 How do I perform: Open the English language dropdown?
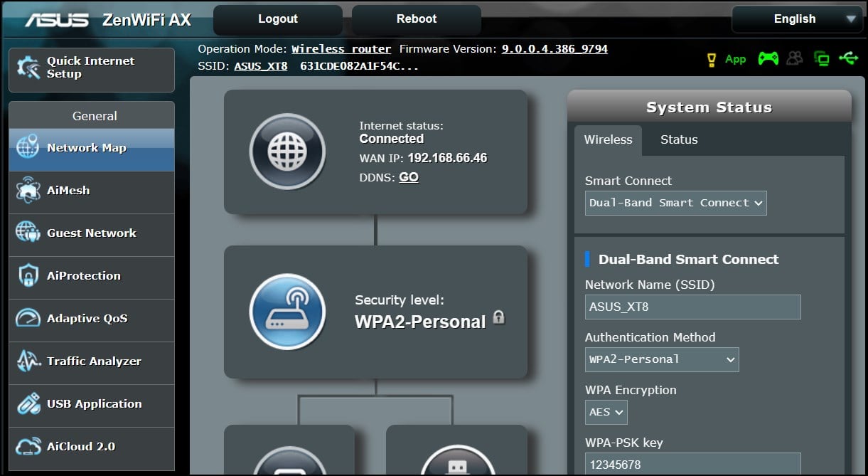pos(796,19)
